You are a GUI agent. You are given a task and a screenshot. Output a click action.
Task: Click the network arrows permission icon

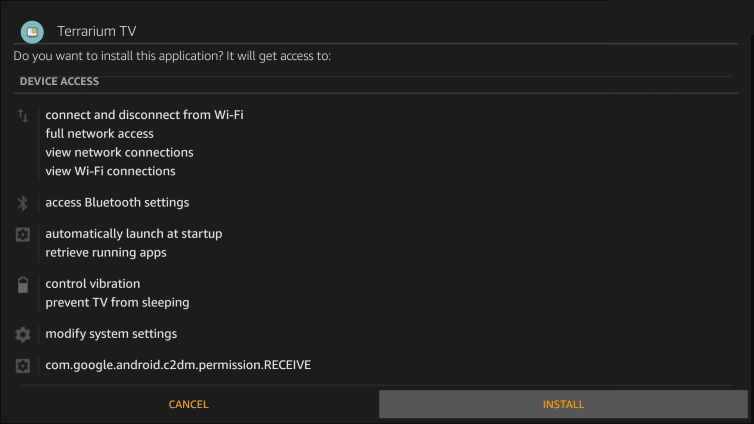[x=23, y=116]
